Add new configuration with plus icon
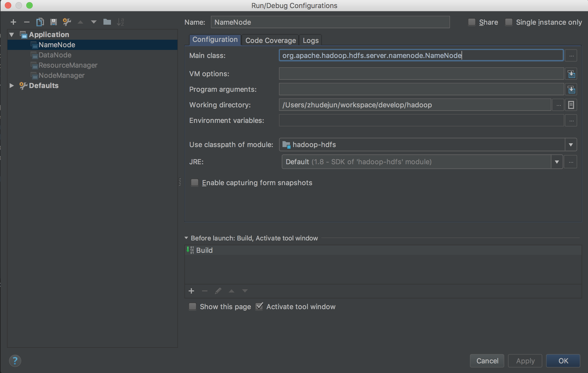 click(x=13, y=22)
